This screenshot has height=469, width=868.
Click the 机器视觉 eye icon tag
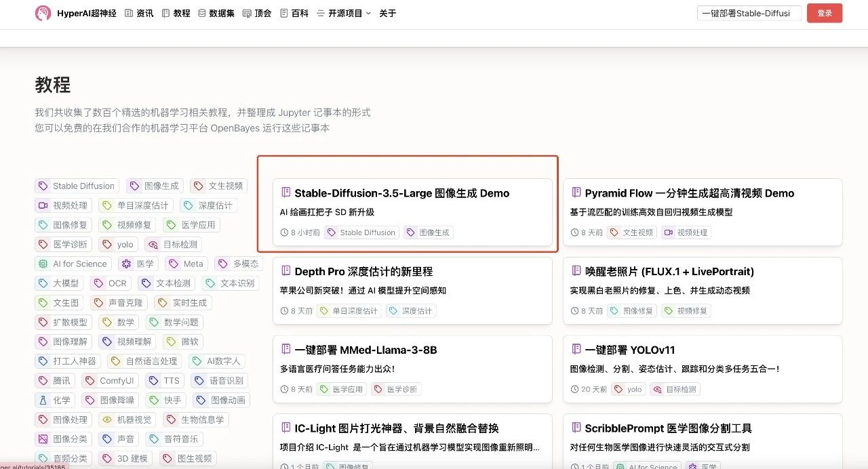(x=107, y=420)
